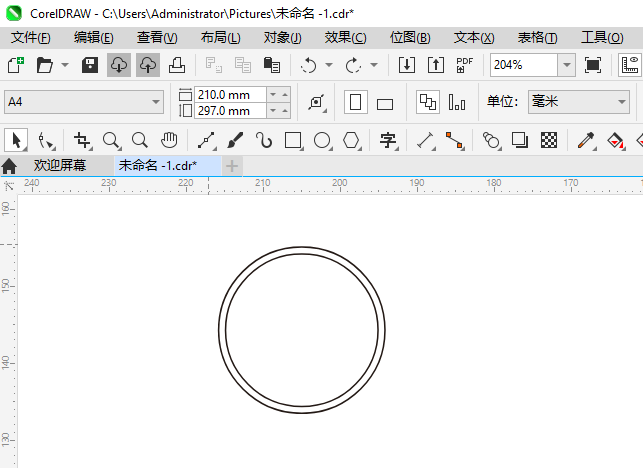Select the Drop Shadow tool

tap(520, 140)
